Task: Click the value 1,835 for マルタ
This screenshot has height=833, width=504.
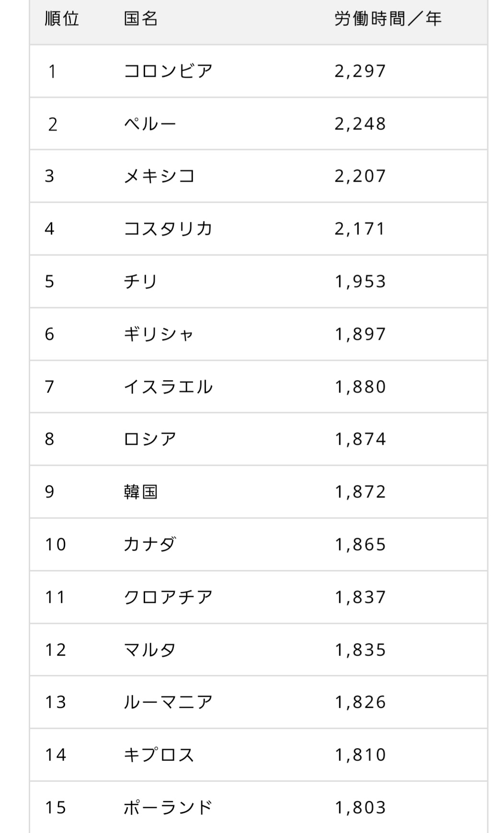Action: tap(360, 650)
